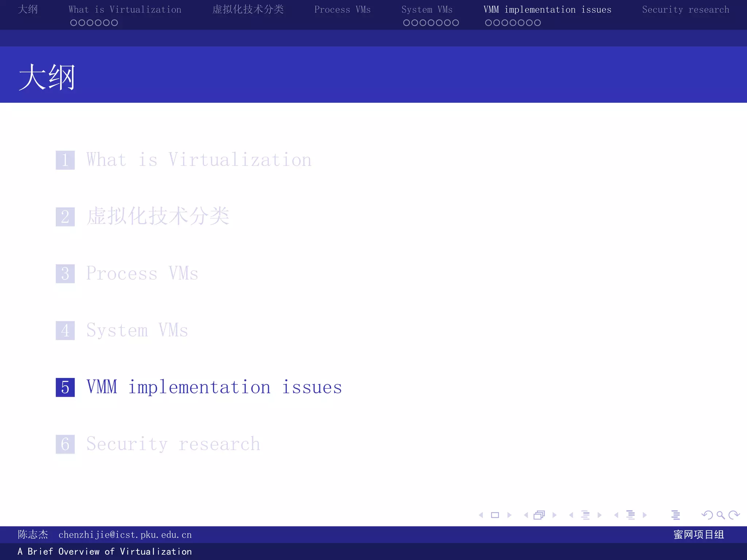This screenshot has width=747, height=560.
Task: Click the slide title 大纲
Action: tap(47, 77)
